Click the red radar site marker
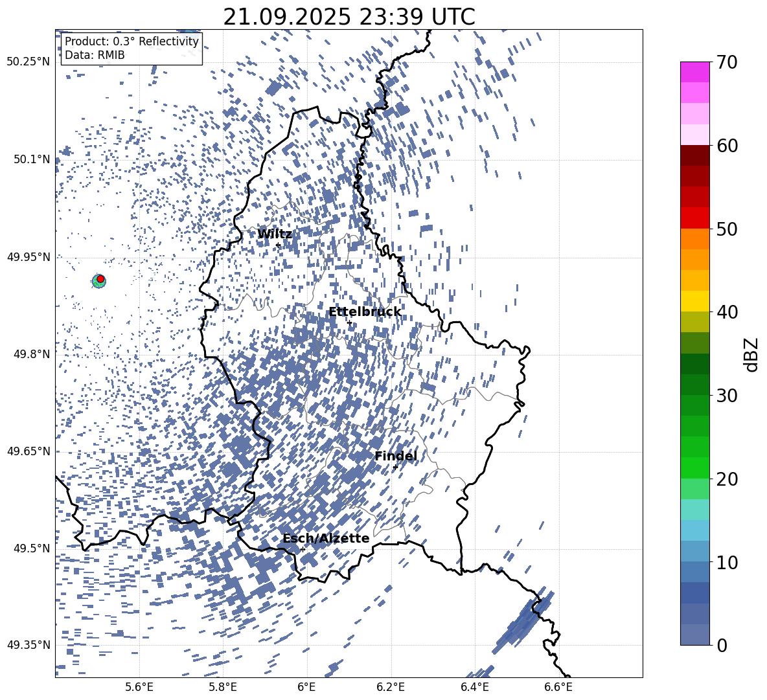Image resolution: width=767 pixels, height=700 pixels. 100,278
